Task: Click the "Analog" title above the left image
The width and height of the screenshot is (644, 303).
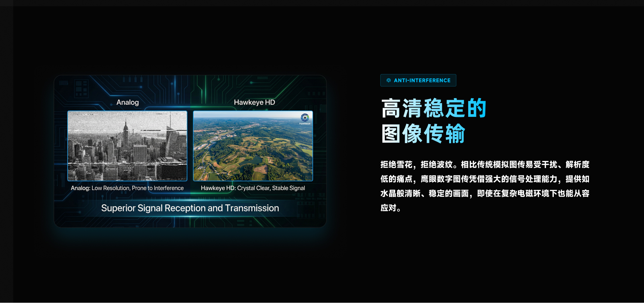Action: (127, 102)
